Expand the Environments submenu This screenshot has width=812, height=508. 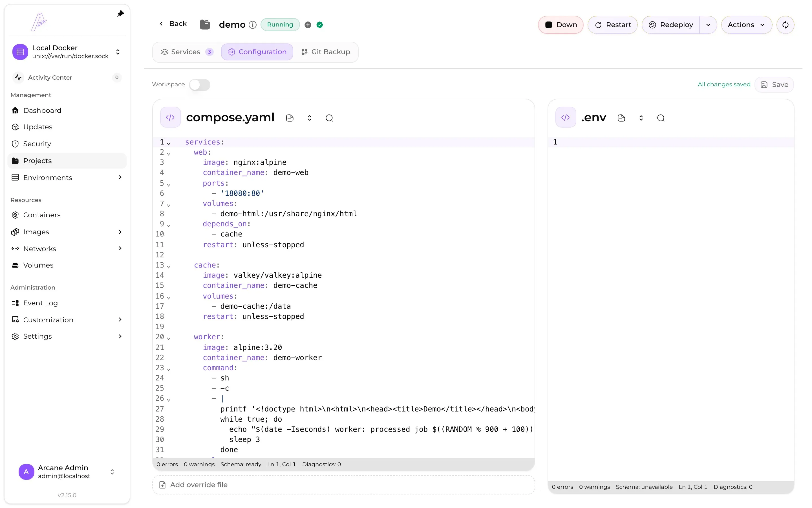click(120, 178)
